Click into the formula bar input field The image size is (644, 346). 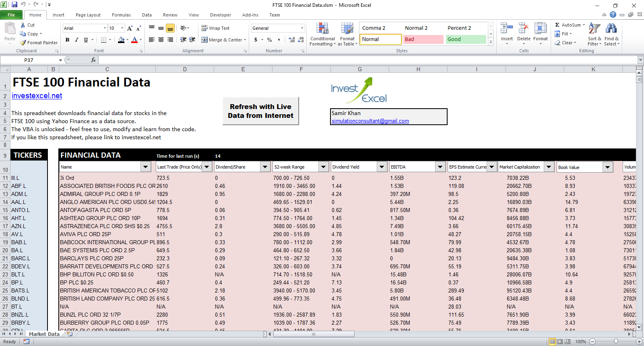pos(362,60)
